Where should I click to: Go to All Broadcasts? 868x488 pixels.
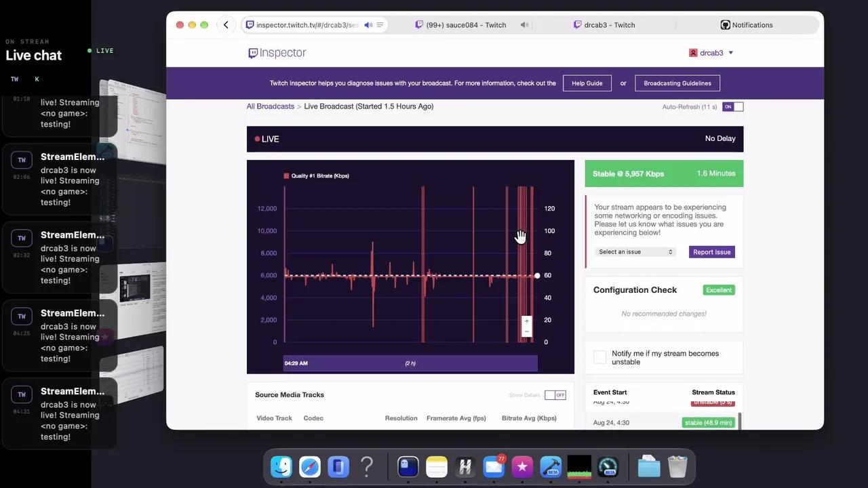[x=271, y=106]
